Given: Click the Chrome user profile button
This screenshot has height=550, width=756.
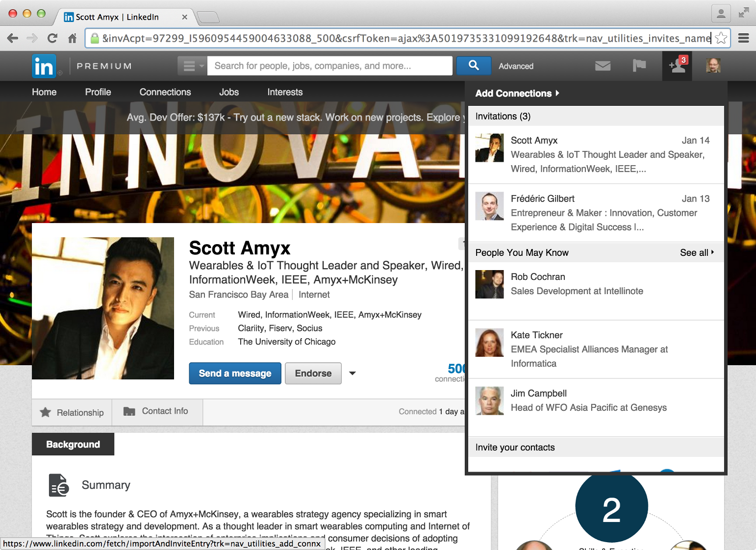Looking at the screenshot, I should coord(721,14).
